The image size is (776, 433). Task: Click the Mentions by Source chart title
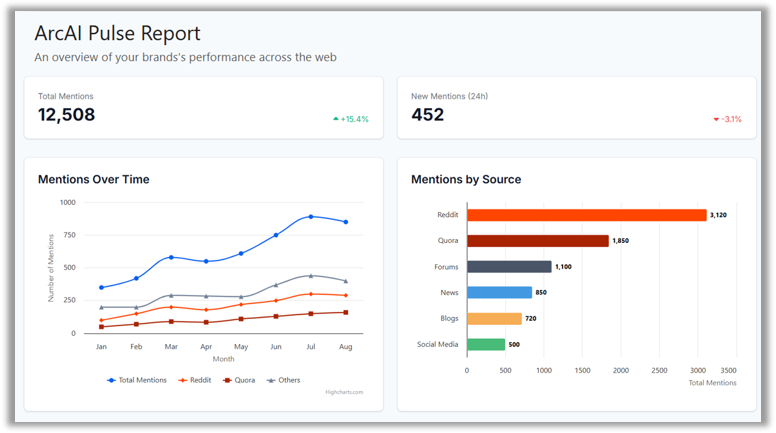466,180
